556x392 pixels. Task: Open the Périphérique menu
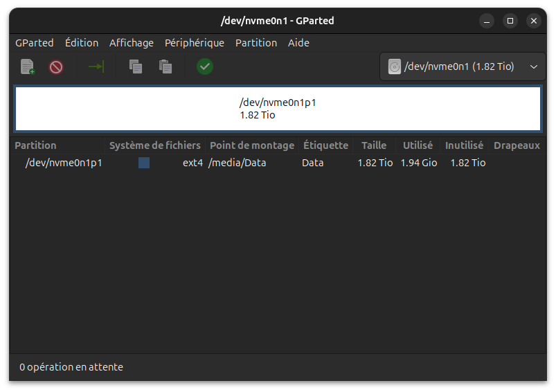pyautogui.click(x=195, y=43)
